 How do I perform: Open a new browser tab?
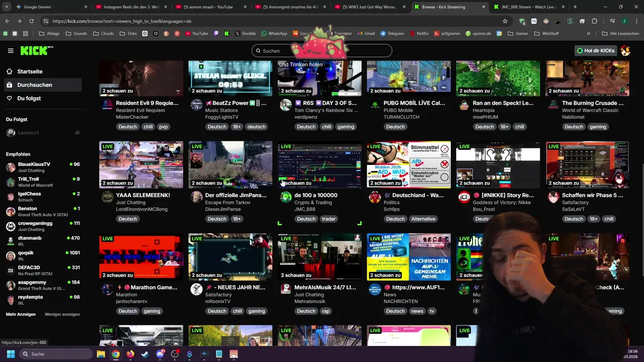coord(575,7)
